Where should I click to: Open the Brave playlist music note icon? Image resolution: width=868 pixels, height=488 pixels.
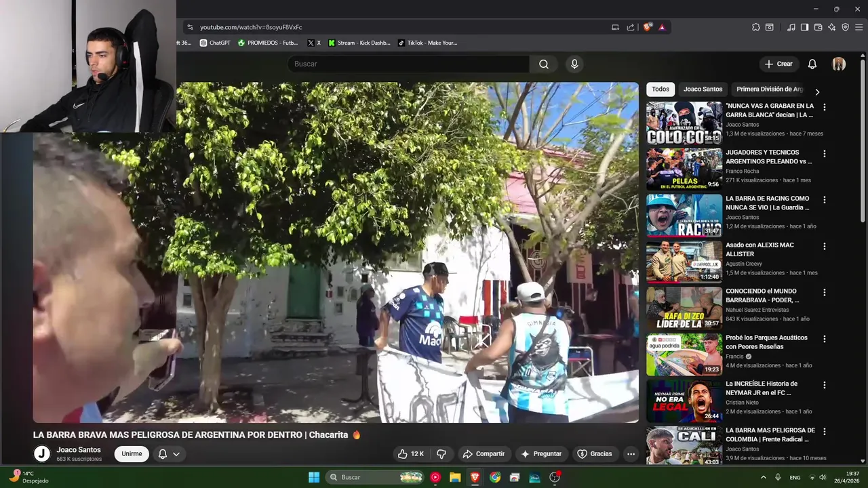click(x=791, y=27)
